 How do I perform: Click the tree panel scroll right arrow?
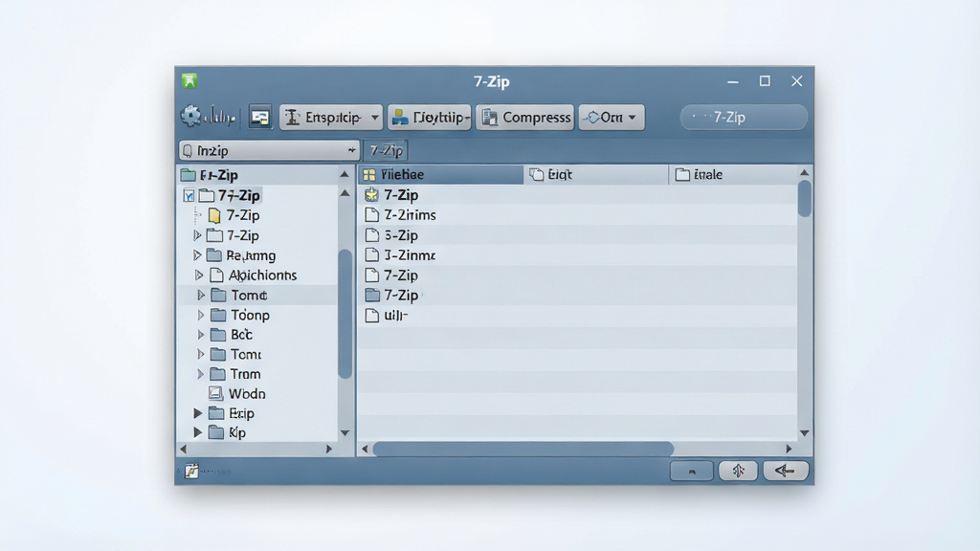coord(329,449)
